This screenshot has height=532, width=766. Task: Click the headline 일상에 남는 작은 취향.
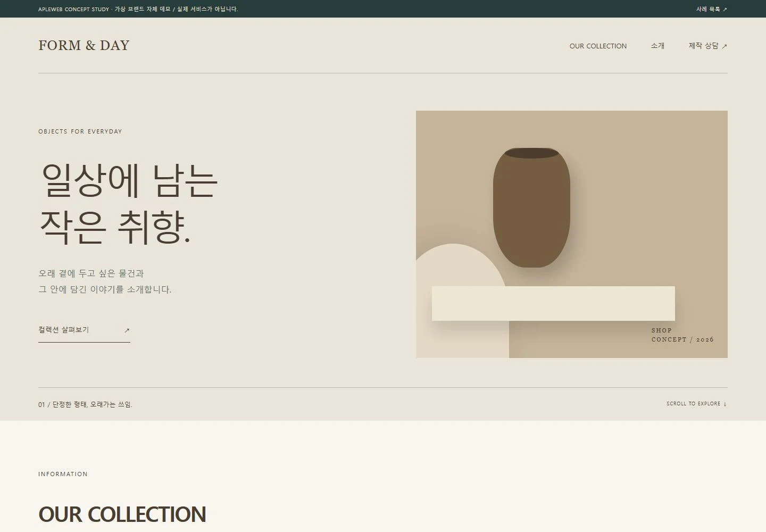tap(129, 203)
